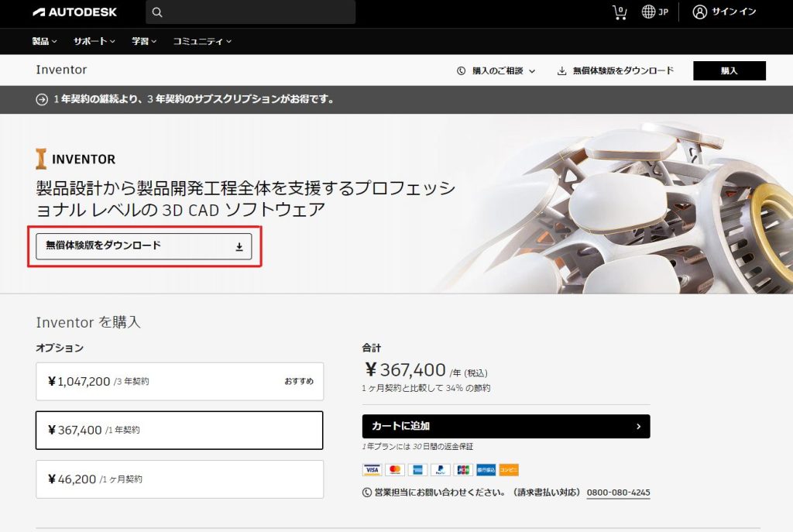Expand the サポート menu
This screenshot has height=532, width=793.
[94, 42]
